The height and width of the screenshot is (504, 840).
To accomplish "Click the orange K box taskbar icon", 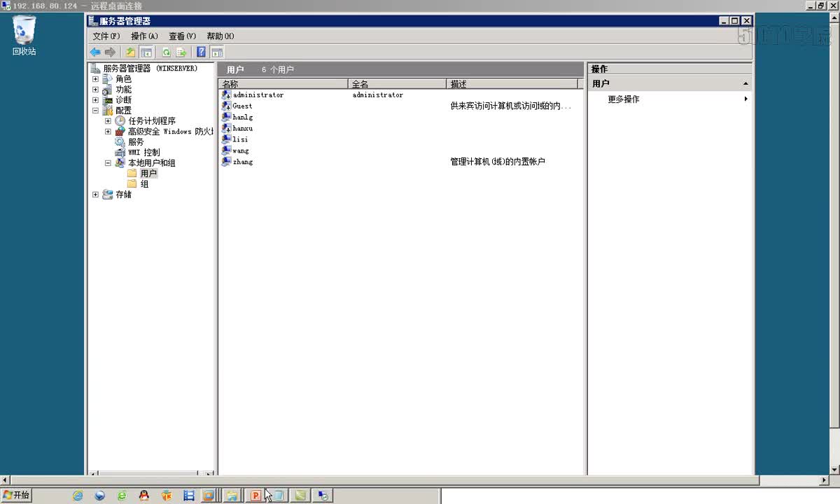I will coord(166,496).
